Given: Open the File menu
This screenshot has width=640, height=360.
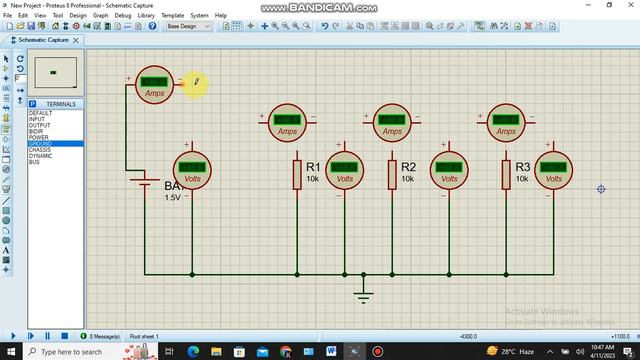Looking at the screenshot, I should click(7, 16).
